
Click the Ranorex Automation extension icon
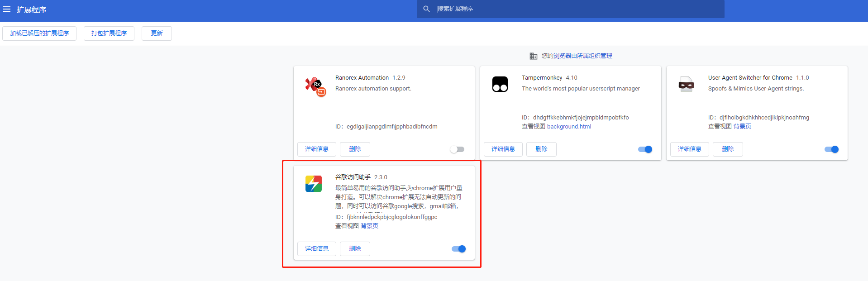(x=315, y=86)
